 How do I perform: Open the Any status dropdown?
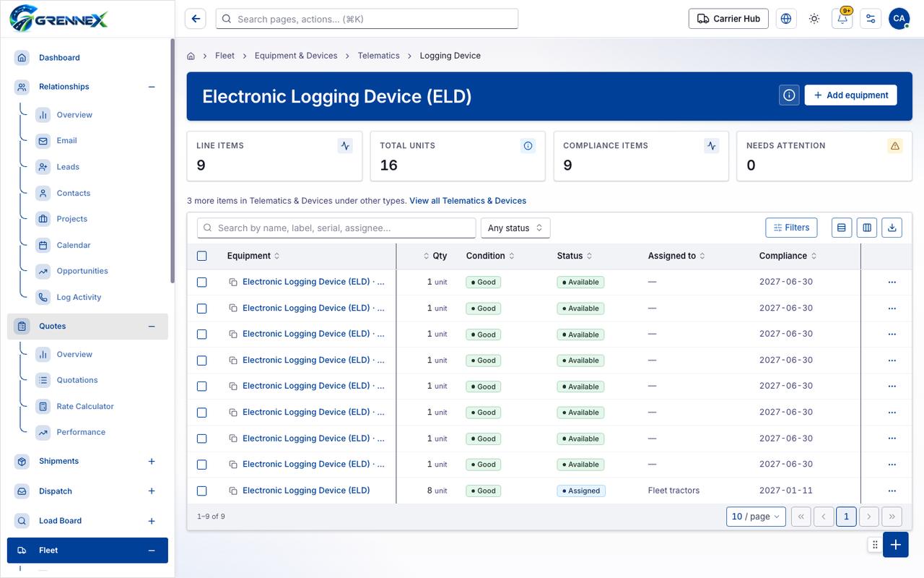click(515, 228)
